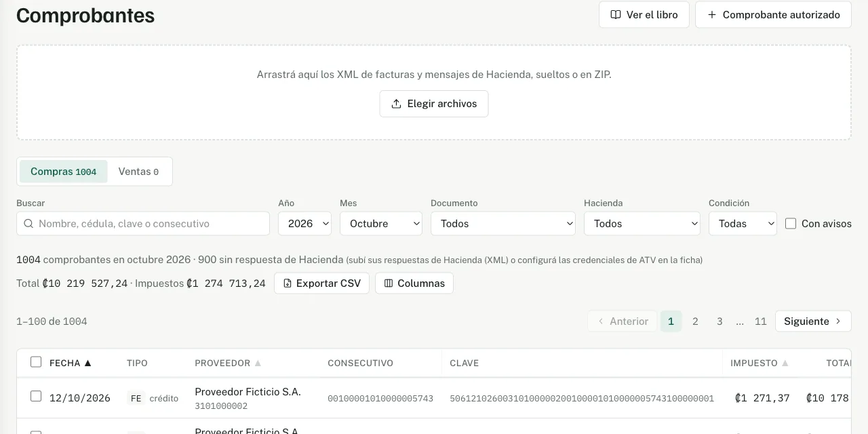Click the date 12/10/2026 in first row

point(80,398)
